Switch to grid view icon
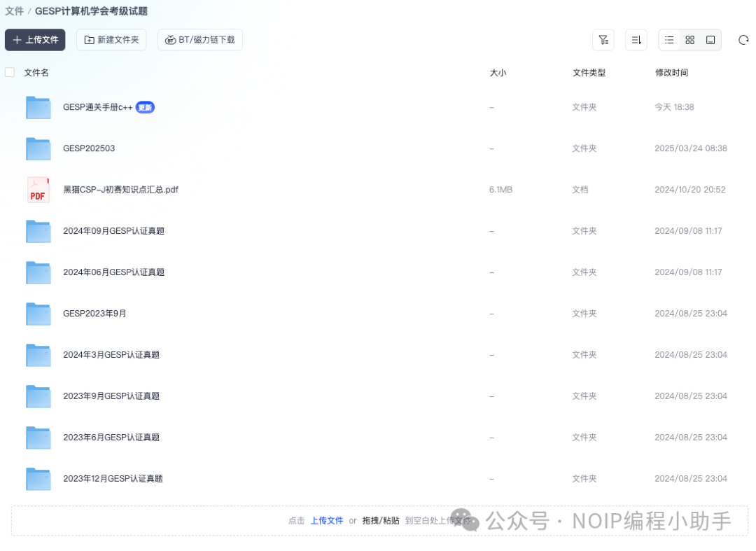This screenshot has height=551, width=756. 690,40
